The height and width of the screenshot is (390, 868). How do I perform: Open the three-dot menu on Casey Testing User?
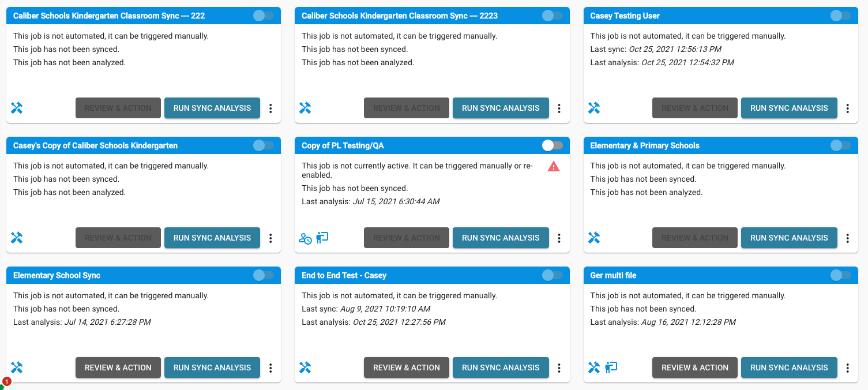(x=847, y=108)
